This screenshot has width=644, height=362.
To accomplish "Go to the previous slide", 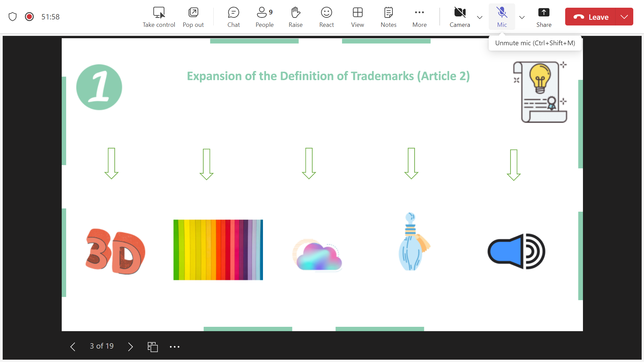I will [x=73, y=347].
